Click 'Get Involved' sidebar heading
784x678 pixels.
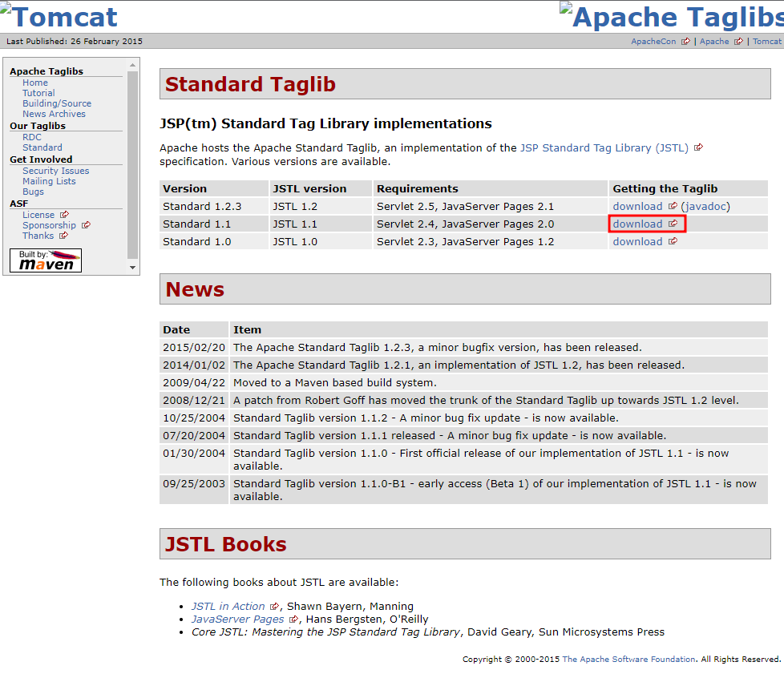pos(41,159)
